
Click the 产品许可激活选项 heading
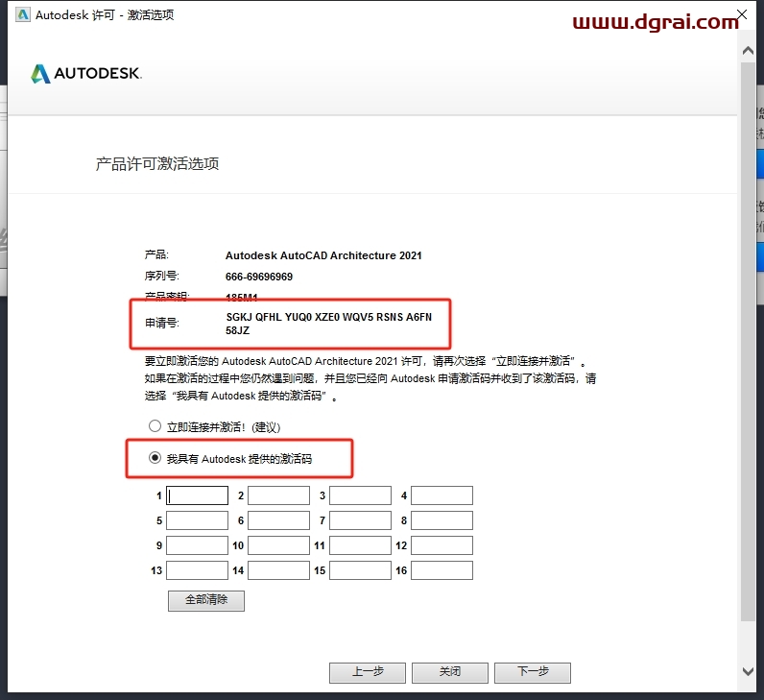[x=157, y=164]
